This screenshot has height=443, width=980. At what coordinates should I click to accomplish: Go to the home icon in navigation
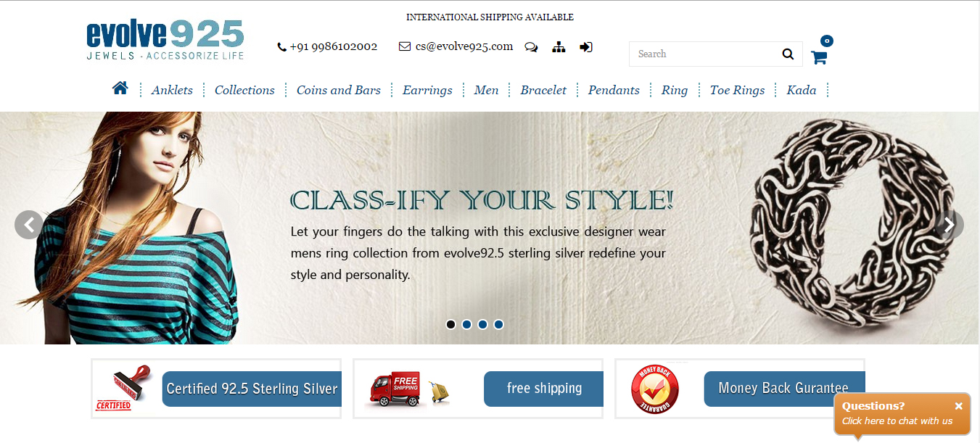[120, 88]
